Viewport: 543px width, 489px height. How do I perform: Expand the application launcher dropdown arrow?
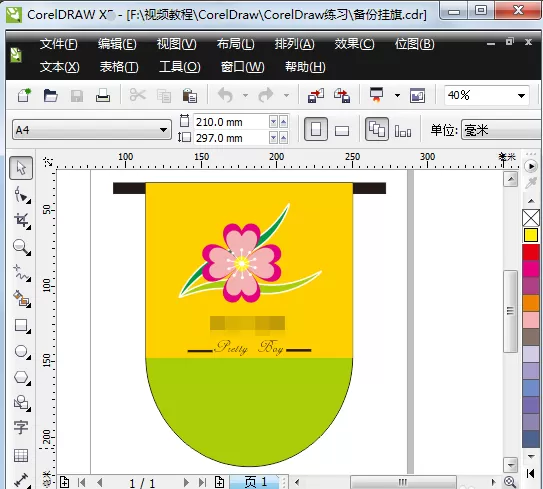click(398, 95)
